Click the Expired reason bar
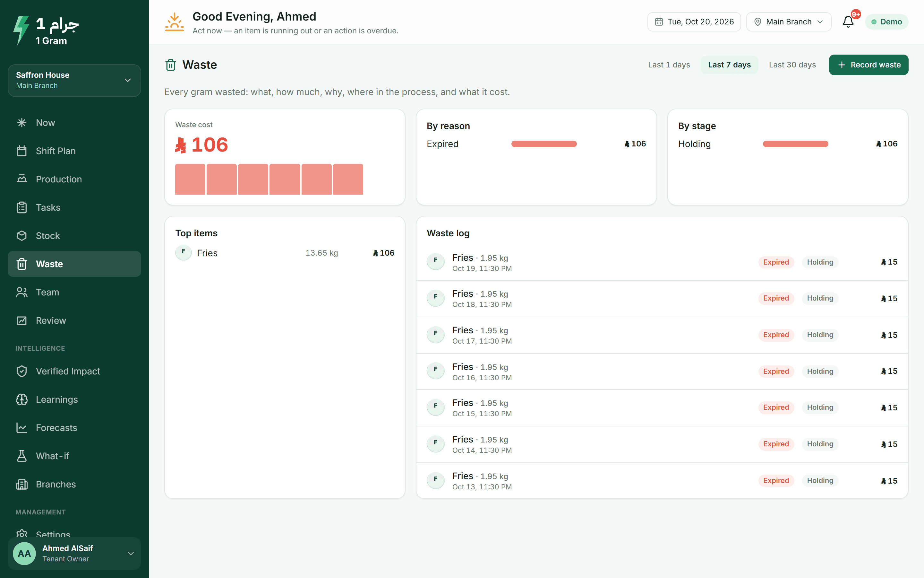 [x=544, y=144]
